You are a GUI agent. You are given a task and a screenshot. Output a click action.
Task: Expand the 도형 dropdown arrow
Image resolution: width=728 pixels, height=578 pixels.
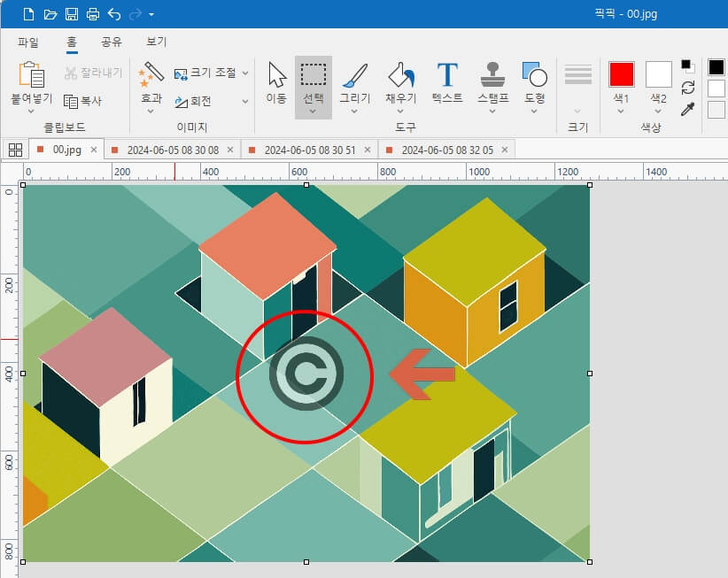pyautogui.click(x=534, y=112)
